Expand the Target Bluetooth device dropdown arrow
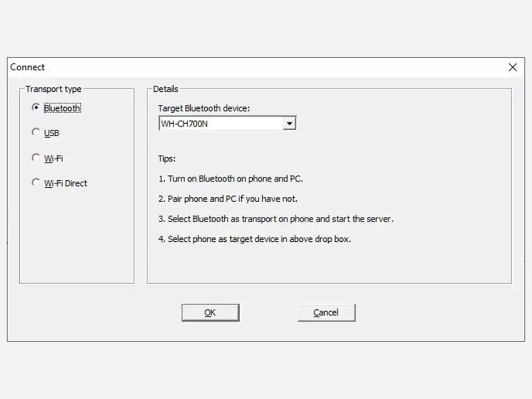The height and width of the screenshot is (399, 532). click(289, 124)
